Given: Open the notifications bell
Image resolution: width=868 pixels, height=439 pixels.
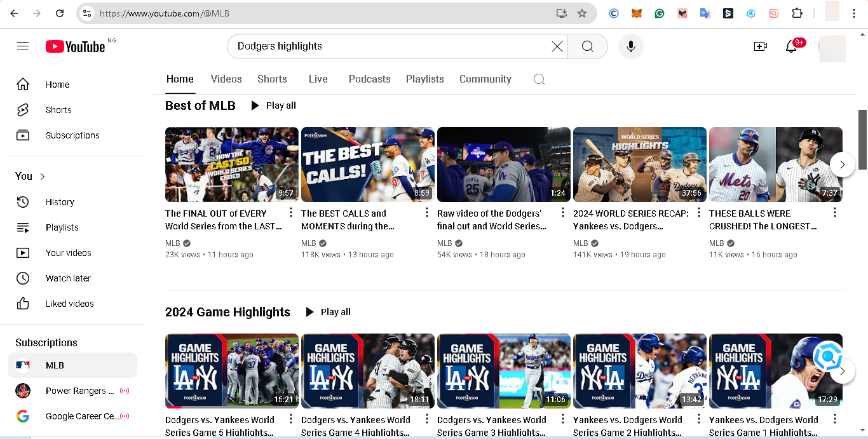Looking at the screenshot, I should click(x=791, y=46).
